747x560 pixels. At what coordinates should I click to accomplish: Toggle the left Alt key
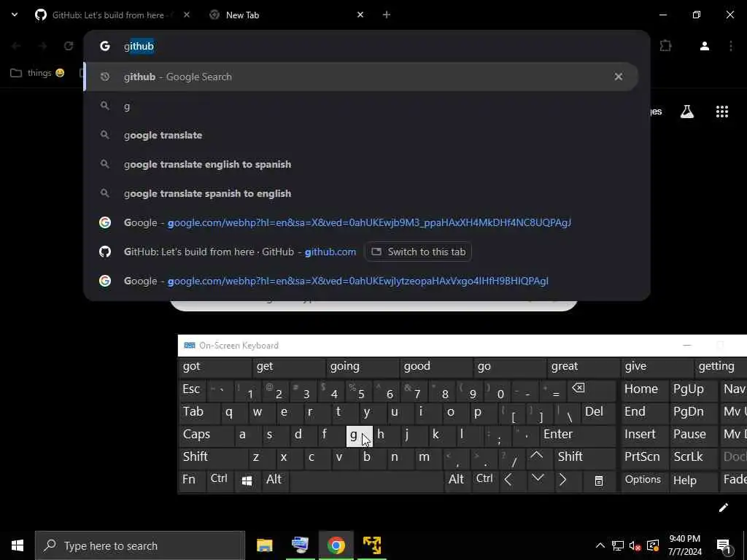274,480
